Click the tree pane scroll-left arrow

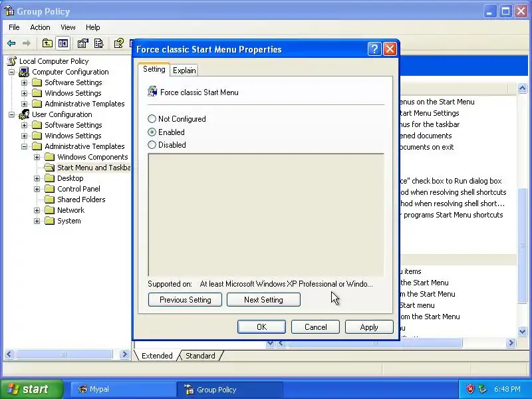tap(9, 354)
